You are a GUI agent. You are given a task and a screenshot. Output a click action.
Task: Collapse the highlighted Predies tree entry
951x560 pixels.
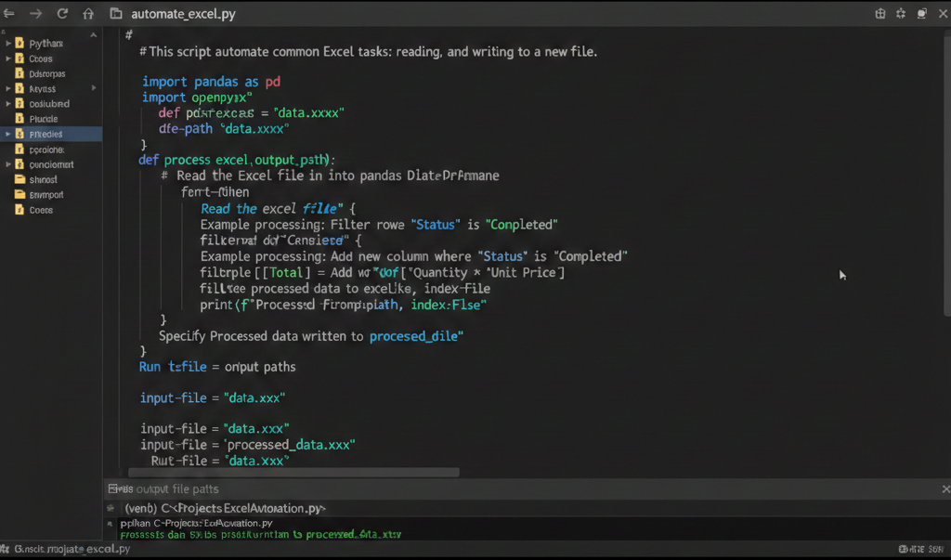pos(9,134)
